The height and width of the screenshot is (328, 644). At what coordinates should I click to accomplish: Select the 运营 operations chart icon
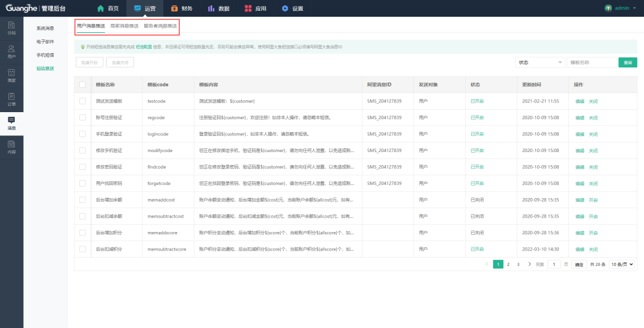[x=137, y=8]
